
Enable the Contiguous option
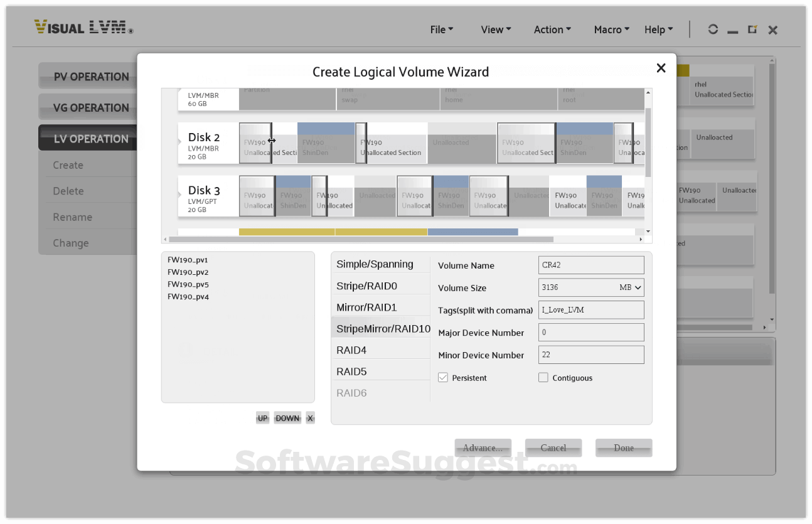pyautogui.click(x=543, y=377)
